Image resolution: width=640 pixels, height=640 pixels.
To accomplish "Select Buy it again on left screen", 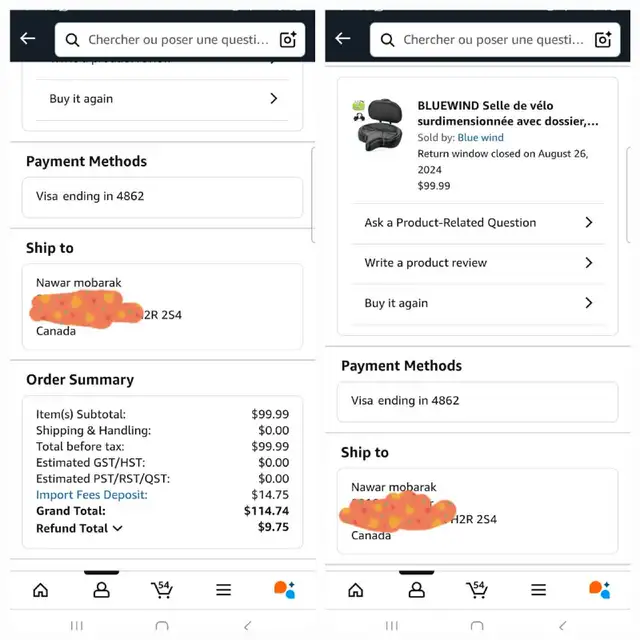I will [x=162, y=99].
